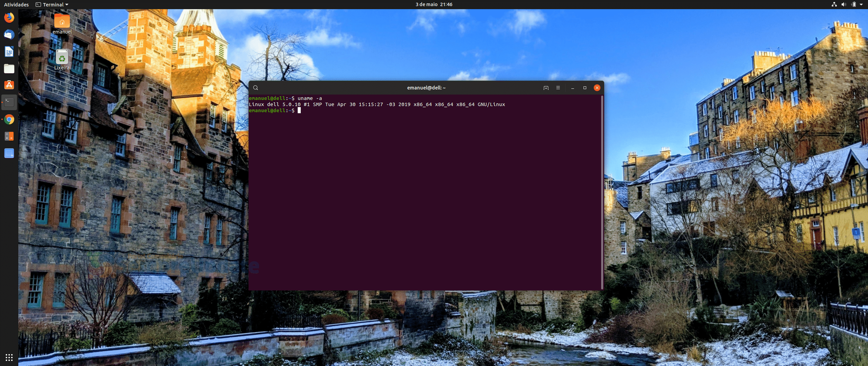Select the Terminal icon in the dock
Image resolution: width=868 pixels, height=366 pixels.
[x=9, y=102]
